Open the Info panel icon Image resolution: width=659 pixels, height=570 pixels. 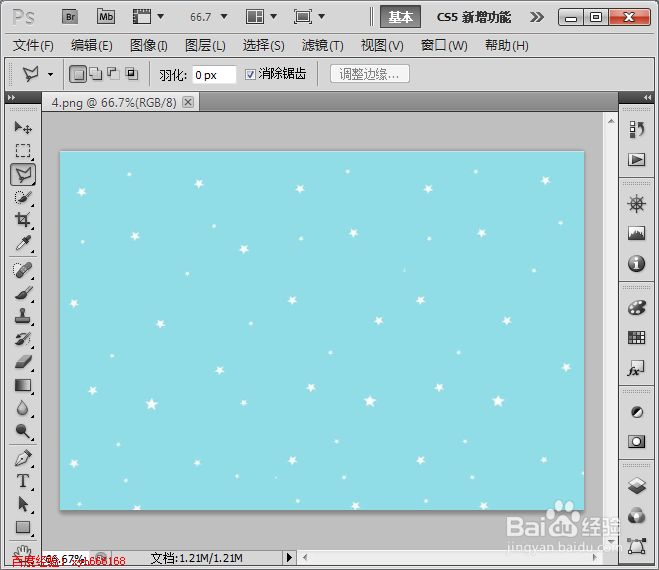tap(636, 264)
